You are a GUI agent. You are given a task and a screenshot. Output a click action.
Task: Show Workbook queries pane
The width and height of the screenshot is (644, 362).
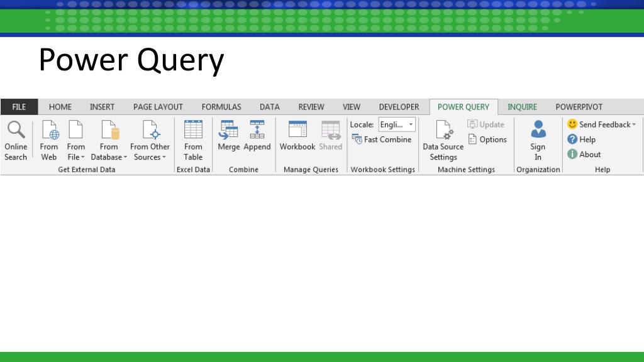click(x=297, y=136)
